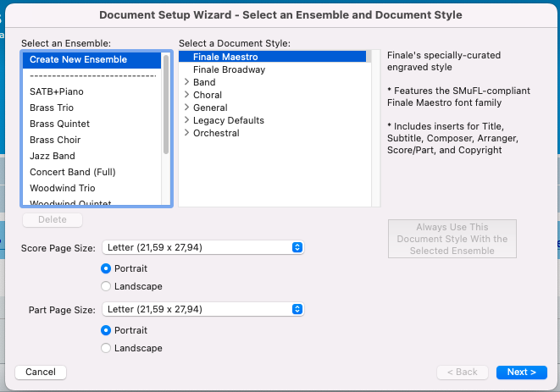This screenshot has width=560, height=392.
Task: Expand the General style category
Action: [x=186, y=108]
